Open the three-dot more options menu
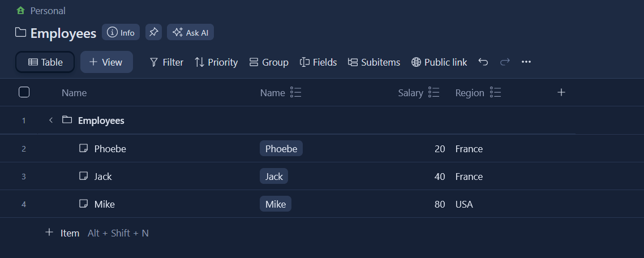 pyautogui.click(x=526, y=62)
